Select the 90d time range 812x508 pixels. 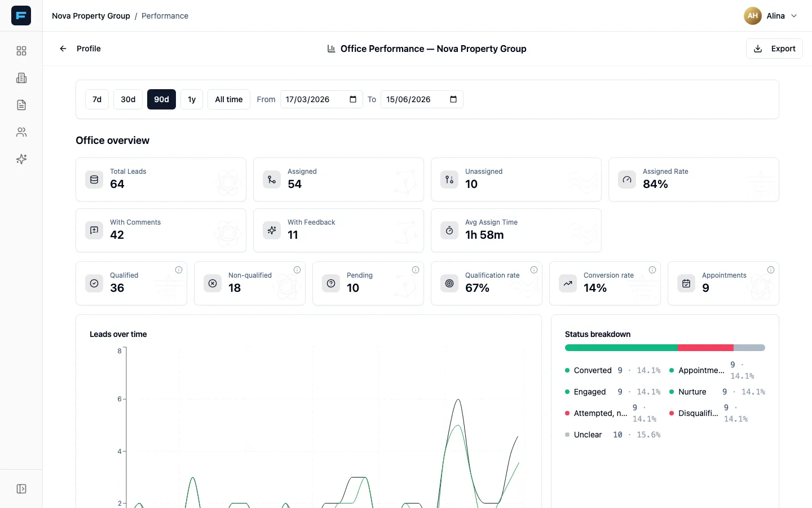tap(161, 99)
